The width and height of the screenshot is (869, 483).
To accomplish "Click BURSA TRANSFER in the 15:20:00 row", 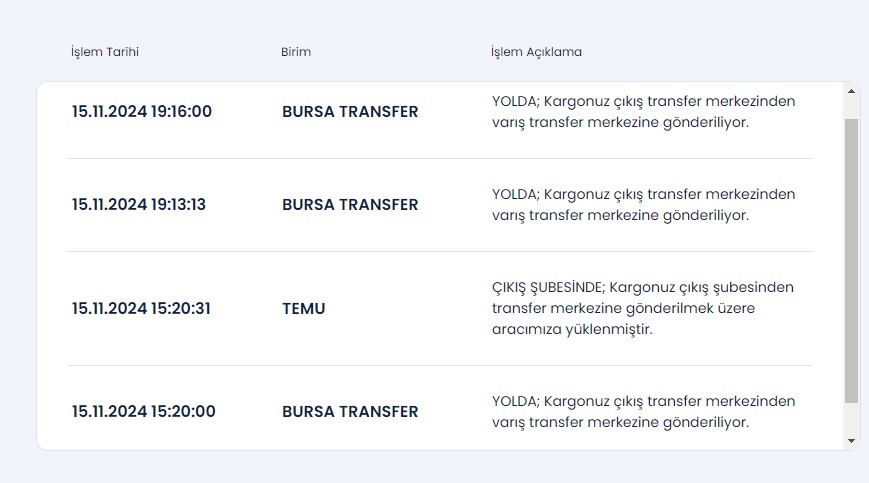I will coord(350,411).
